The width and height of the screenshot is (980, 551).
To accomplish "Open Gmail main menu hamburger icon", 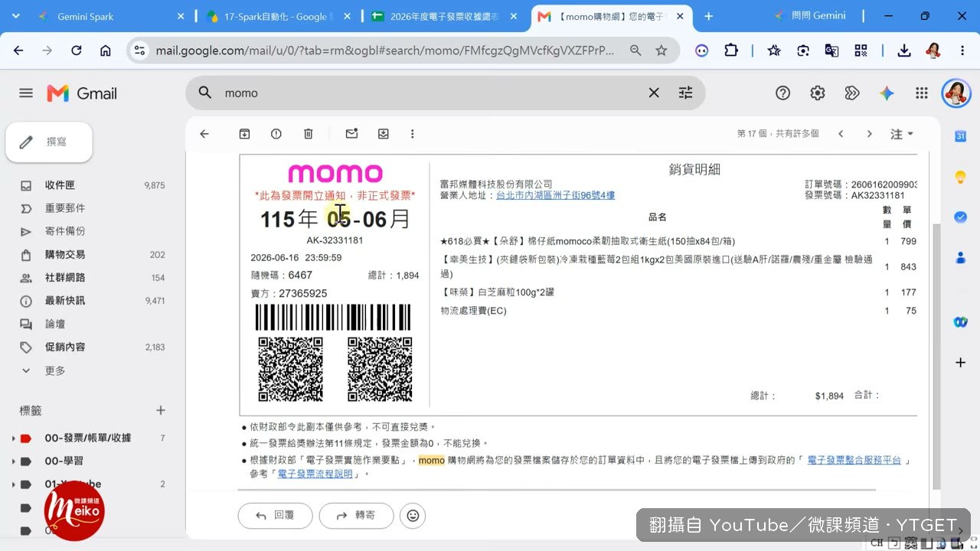I will (26, 93).
